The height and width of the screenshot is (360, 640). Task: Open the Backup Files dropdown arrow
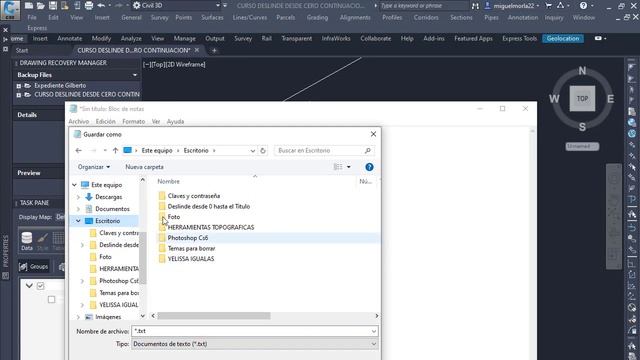pos(135,75)
